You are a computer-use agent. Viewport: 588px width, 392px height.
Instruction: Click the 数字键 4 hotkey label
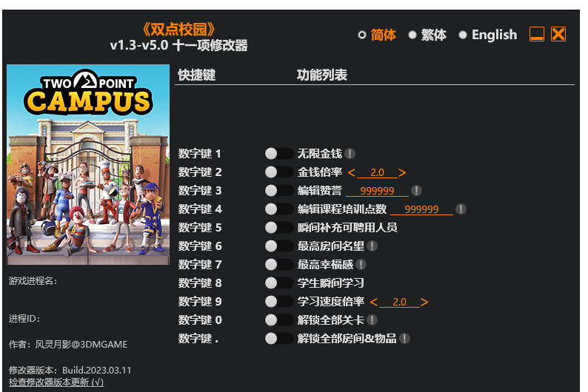(x=200, y=209)
